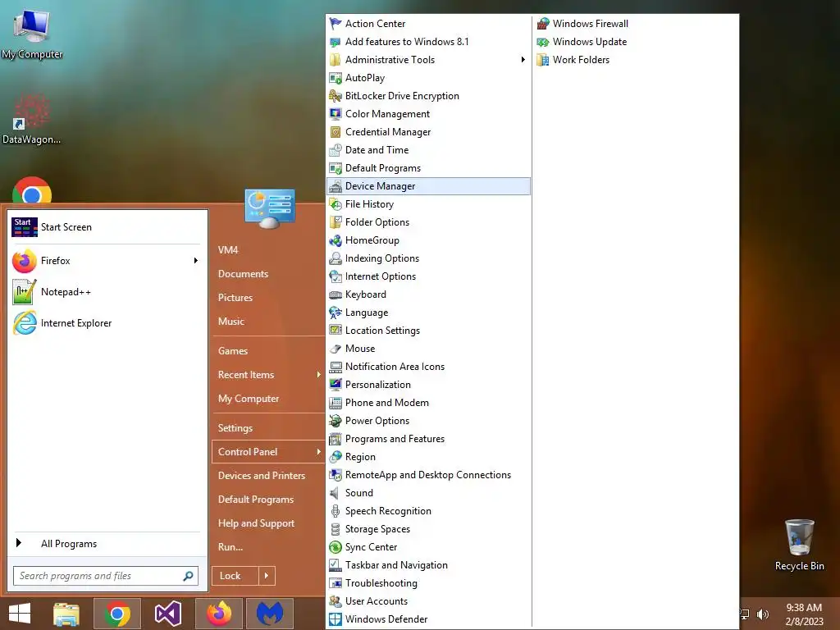Expand the Firefox jump list arrow
This screenshot has height=630, width=840.
pos(195,260)
